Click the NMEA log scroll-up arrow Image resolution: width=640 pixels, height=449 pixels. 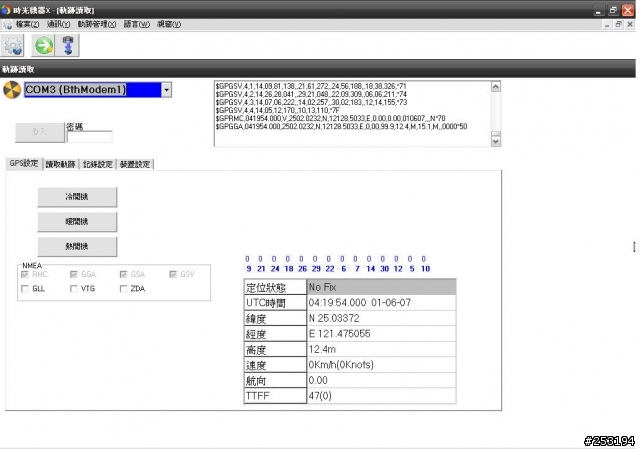coord(496,87)
